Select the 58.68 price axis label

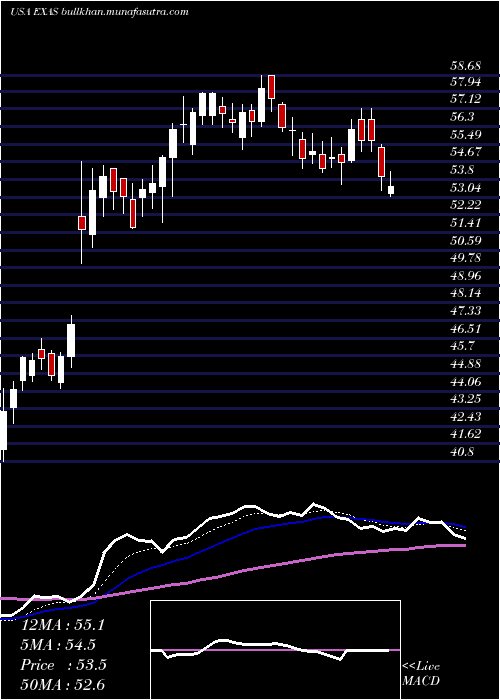[x=465, y=66]
